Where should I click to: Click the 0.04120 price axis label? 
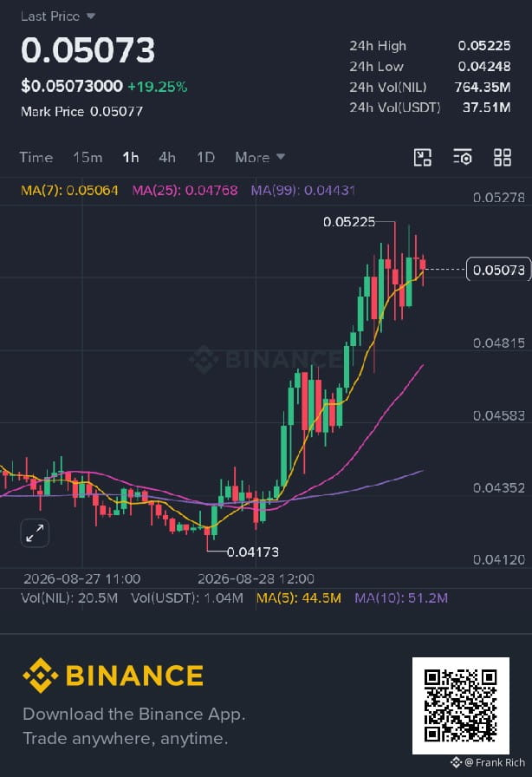499,560
